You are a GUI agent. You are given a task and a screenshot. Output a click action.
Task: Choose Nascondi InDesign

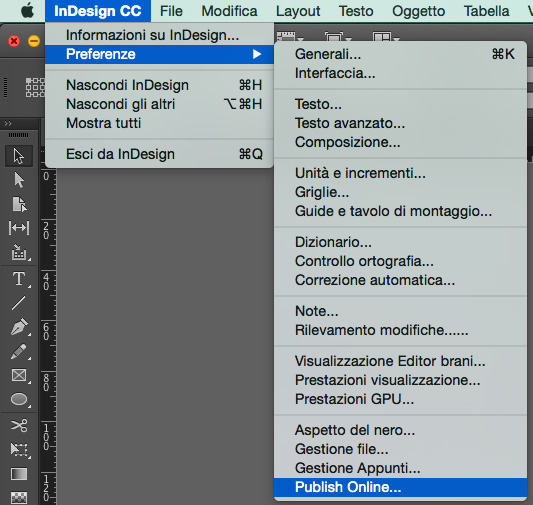click(159, 85)
